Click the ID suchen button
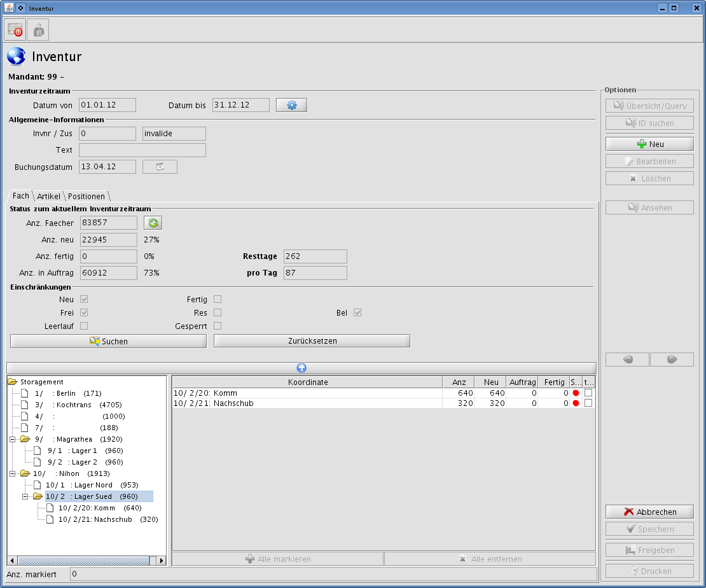This screenshot has height=588, width=706. pyautogui.click(x=650, y=123)
